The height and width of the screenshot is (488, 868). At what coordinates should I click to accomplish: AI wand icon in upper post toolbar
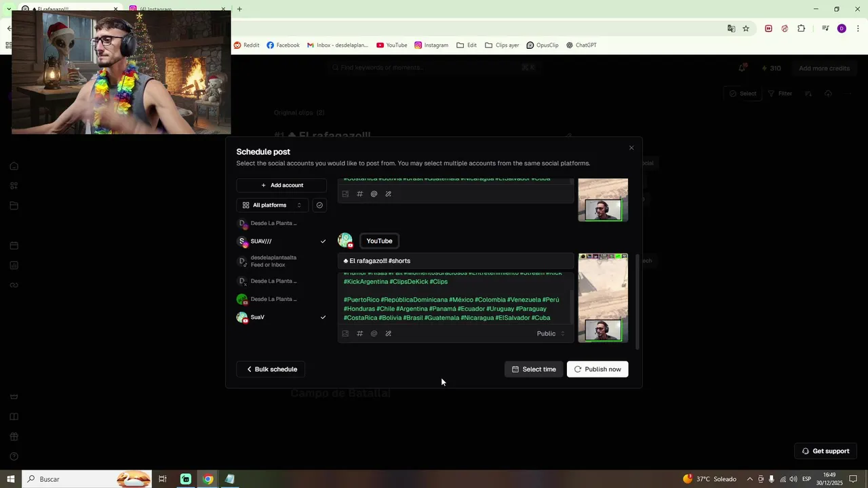click(389, 194)
